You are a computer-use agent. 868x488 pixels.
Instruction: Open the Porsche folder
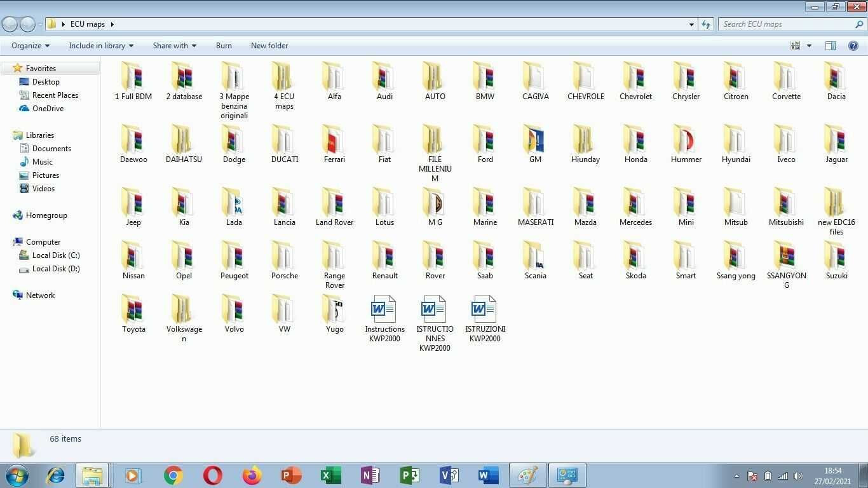click(284, 260)
